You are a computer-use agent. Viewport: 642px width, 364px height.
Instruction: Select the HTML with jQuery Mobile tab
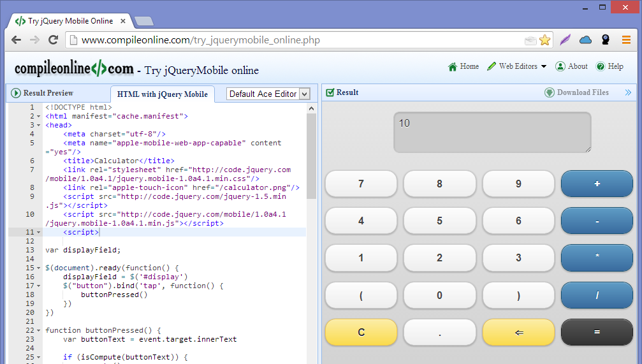[x=163, y=94]
